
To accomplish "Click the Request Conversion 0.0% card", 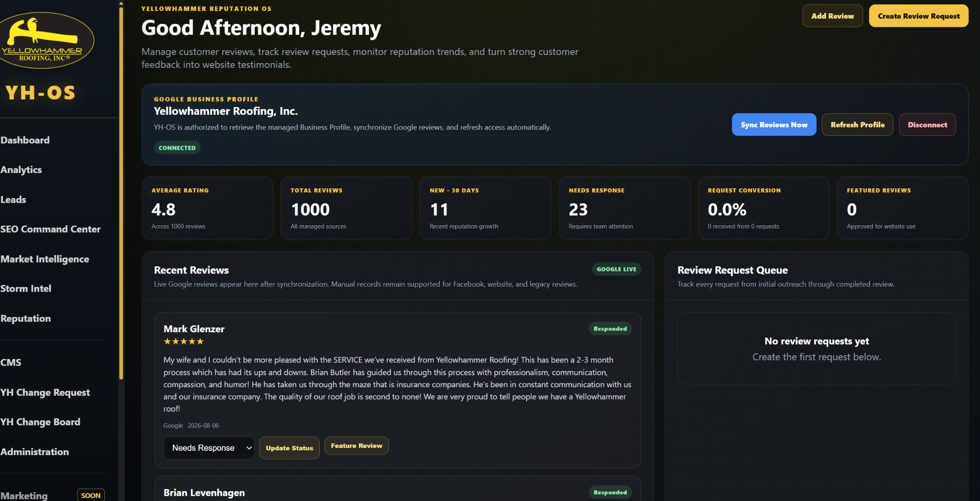I will tap(764, 208).
